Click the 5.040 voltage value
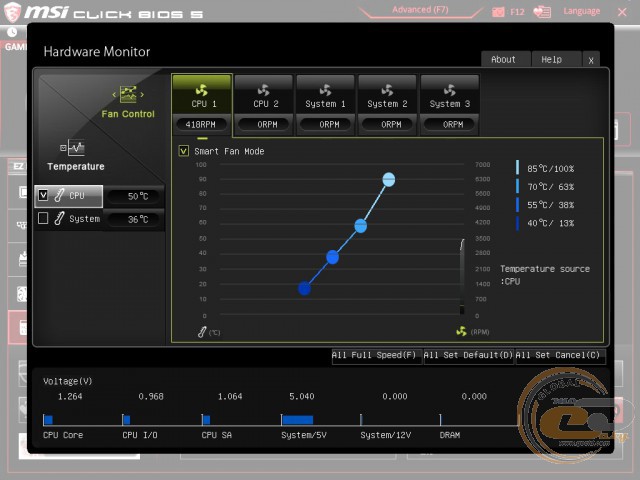The image size is (640, 480). [302, 396]
